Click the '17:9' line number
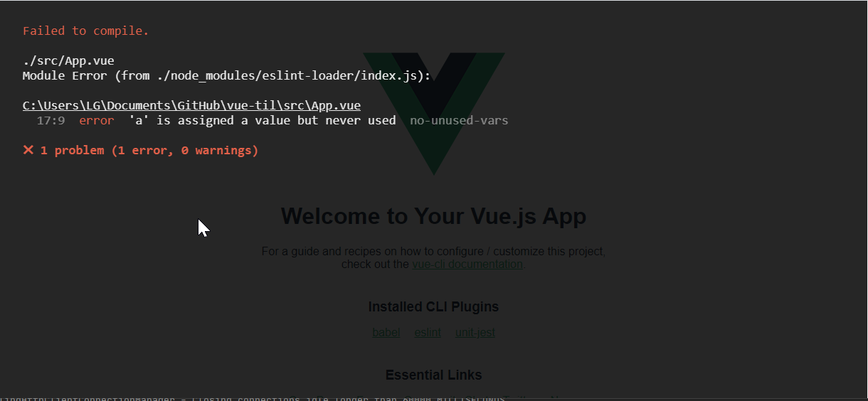Viewport: 868px width, 401px height. [51, 121]
